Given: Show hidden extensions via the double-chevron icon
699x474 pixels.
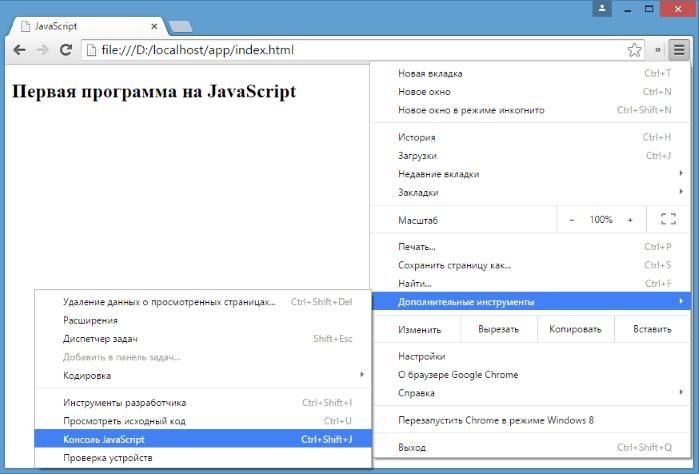Looking at the screenshot, I should pos(658,50).
